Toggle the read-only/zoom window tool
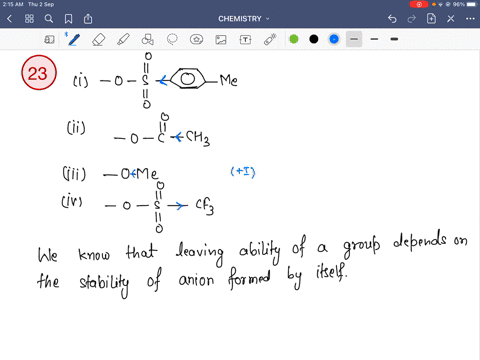The height and width of the screenshot is (360, 480). (x=49, y=40)
